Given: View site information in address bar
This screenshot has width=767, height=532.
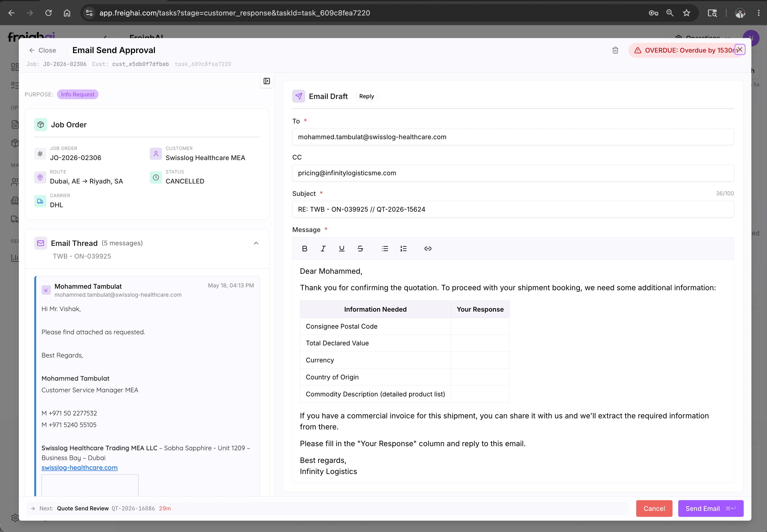Looking at the screenshot, I should (x=89, y=13).
